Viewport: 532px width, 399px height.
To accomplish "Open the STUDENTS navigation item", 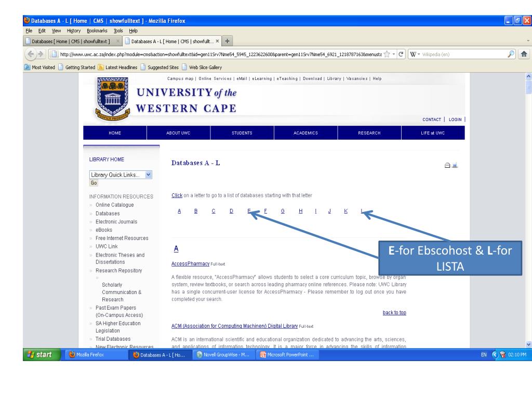I will [x=242, y=133].
